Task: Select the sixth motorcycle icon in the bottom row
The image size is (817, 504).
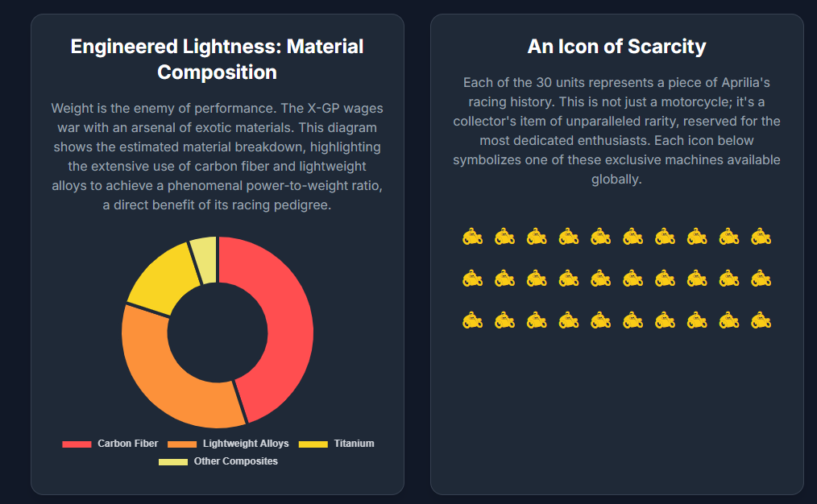Action: click(632, 320)
